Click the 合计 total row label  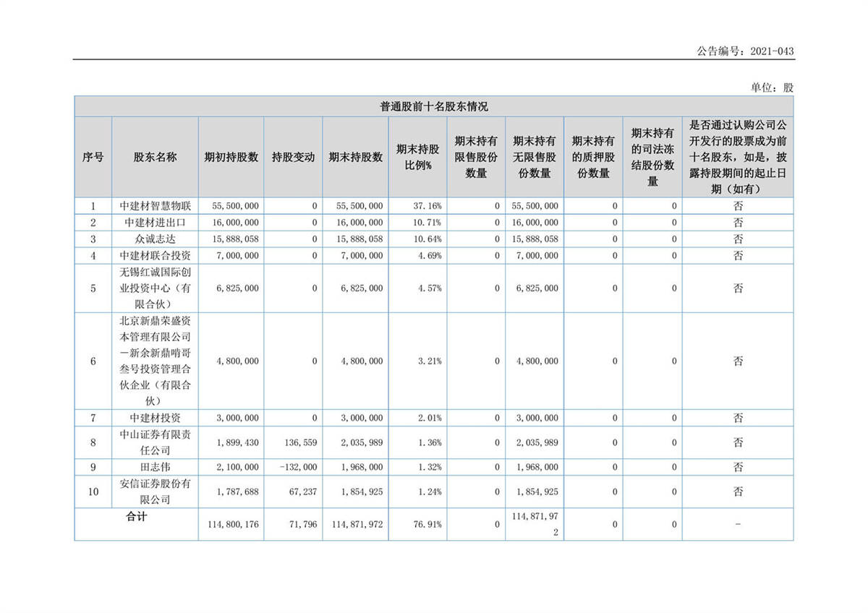pos(136,518)
